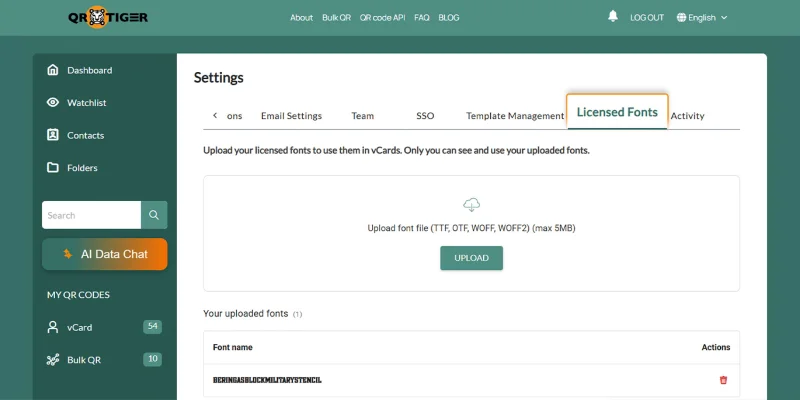
Task: Open Bulk QR in top navigation
Action: click(x=336, y=17)
